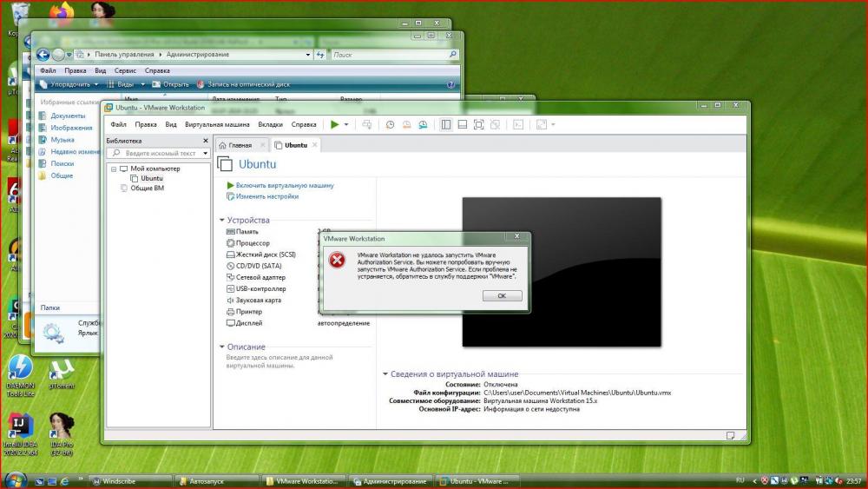Click the snapshot manager toolbar icon
Image resolution: width=868 pixels, height=489 pixels.
tap(422, 125)
